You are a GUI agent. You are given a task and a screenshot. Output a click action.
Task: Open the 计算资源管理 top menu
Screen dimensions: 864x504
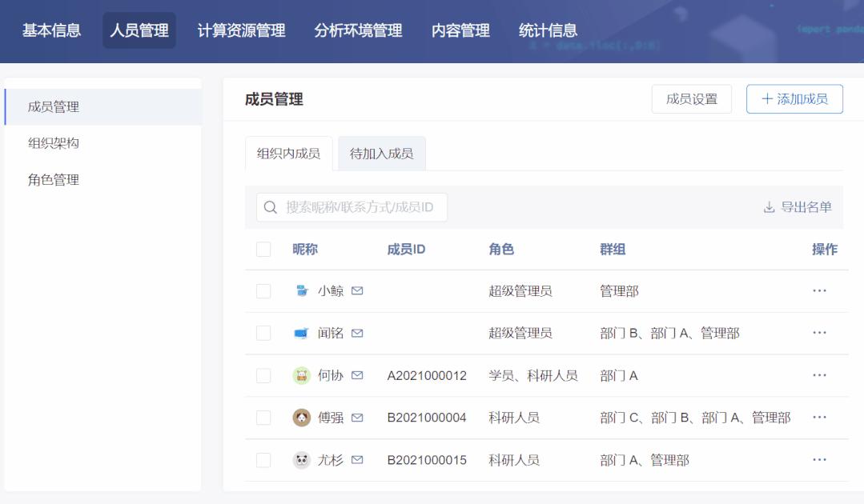pos(241,31)
